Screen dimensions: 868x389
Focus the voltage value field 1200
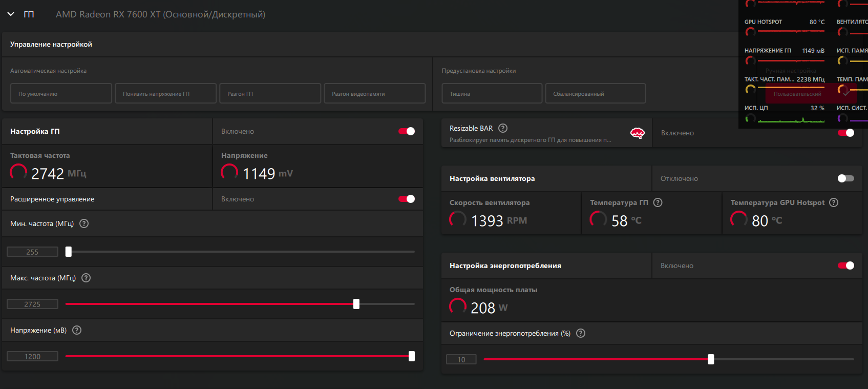point(32,356)
